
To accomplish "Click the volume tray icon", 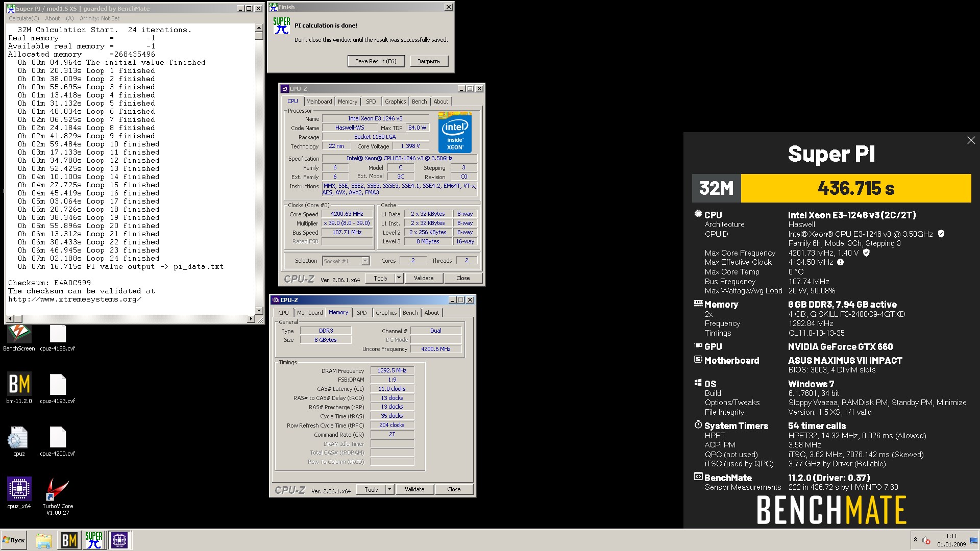I will [x=926, y=540].
